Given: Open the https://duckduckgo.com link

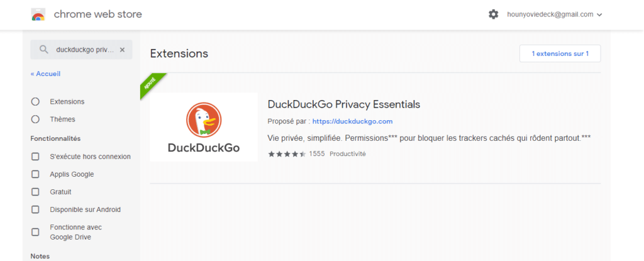Looking at the screenshot, I should pyautogui.click(x=352, y=121).
